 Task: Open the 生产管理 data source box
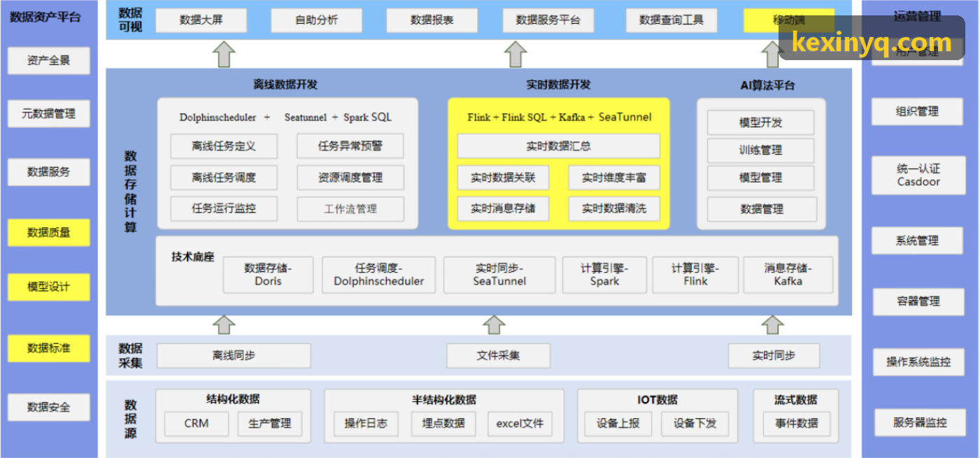270,423
